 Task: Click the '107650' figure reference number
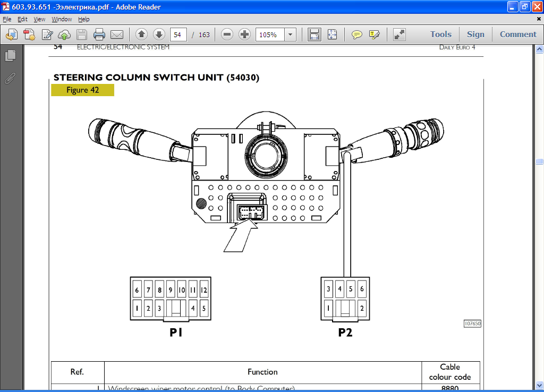(472, 323)
